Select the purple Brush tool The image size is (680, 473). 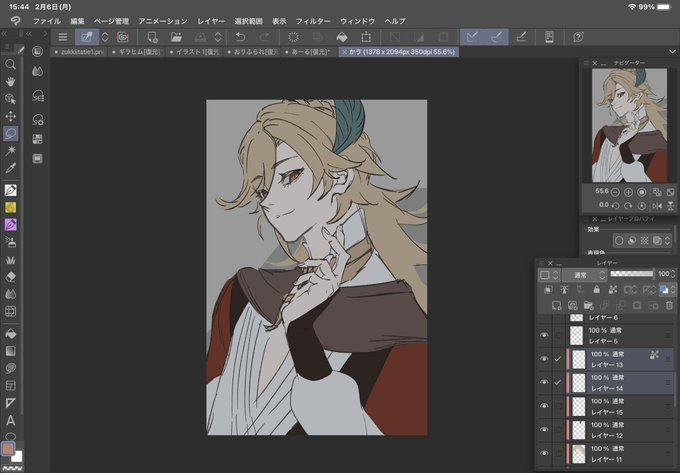(10, 225)
